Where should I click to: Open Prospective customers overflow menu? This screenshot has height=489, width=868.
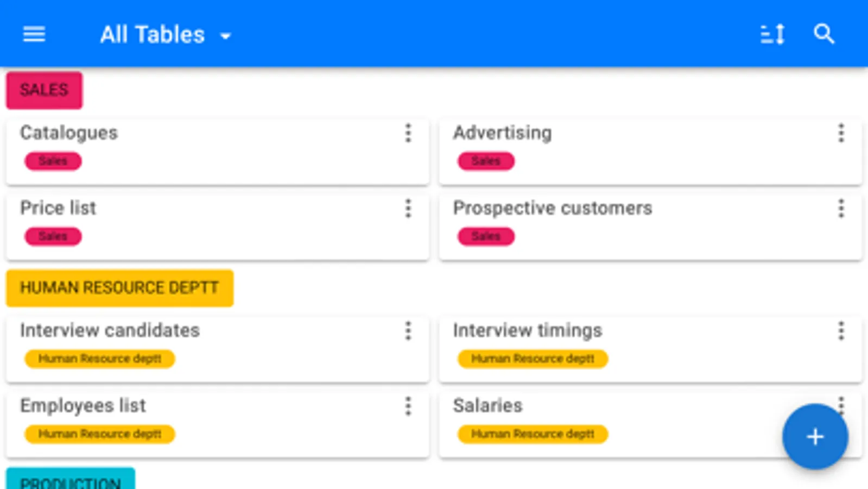[841, 209]
